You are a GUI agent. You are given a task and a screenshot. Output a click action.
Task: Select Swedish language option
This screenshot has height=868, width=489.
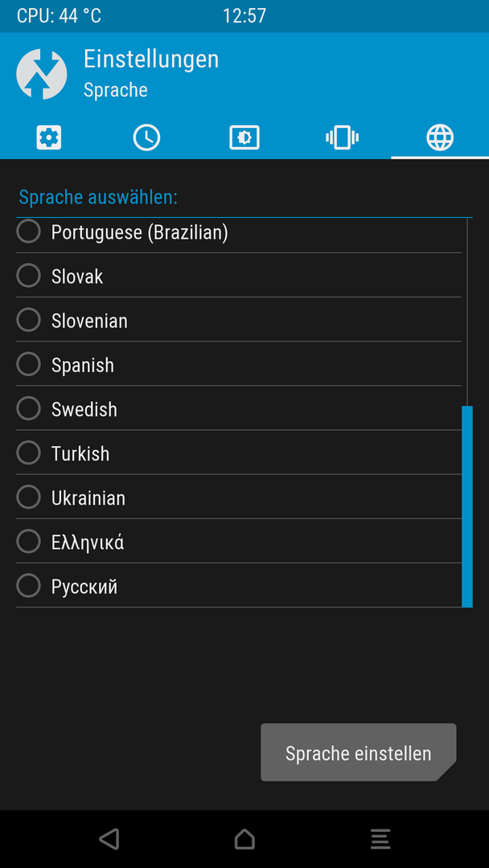click(x=239, y=408)
